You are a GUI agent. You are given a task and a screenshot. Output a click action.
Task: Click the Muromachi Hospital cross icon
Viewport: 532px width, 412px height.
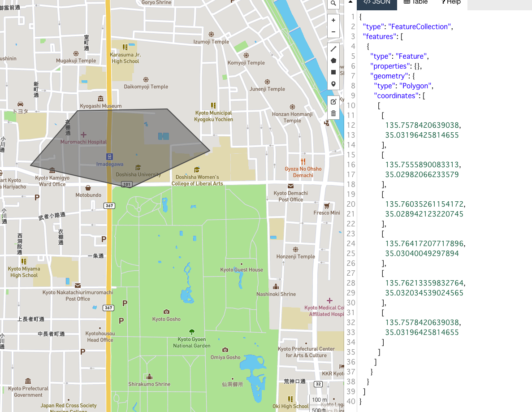click(x=83, y=135)
